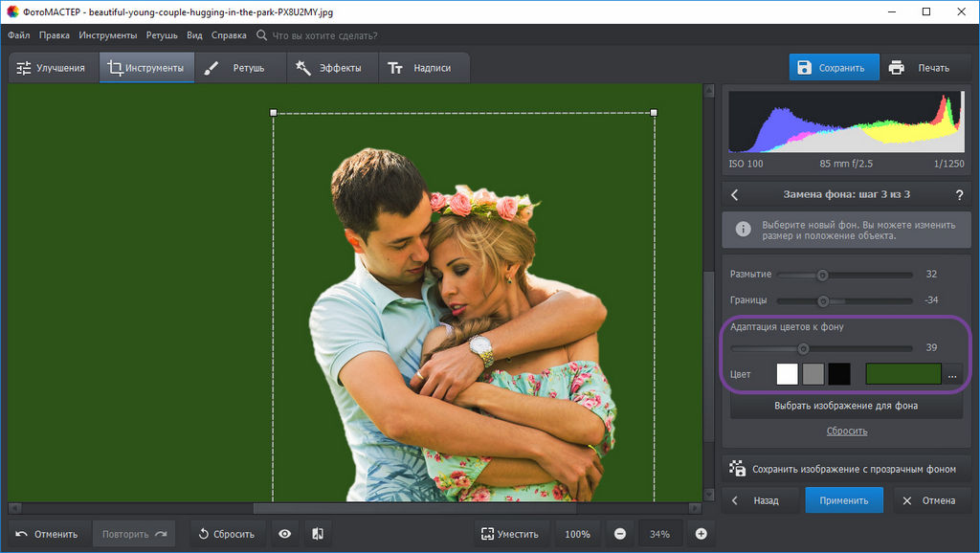The height and width of the screenshot is (553, 980).
Task: Switch to the Эффекты tab
Action: point(328,68)
